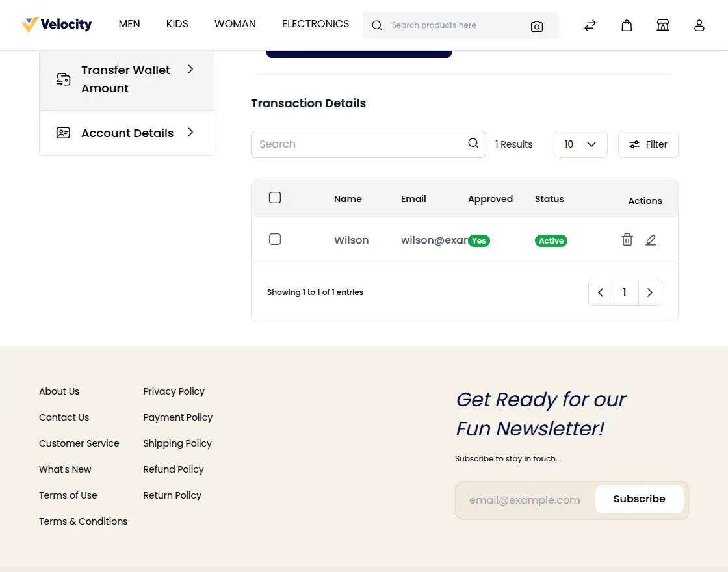This screenshot has height=572, width=728.
Task: Open the entries-per-page dropdown showing 10
Action: [x=580, y=144]
